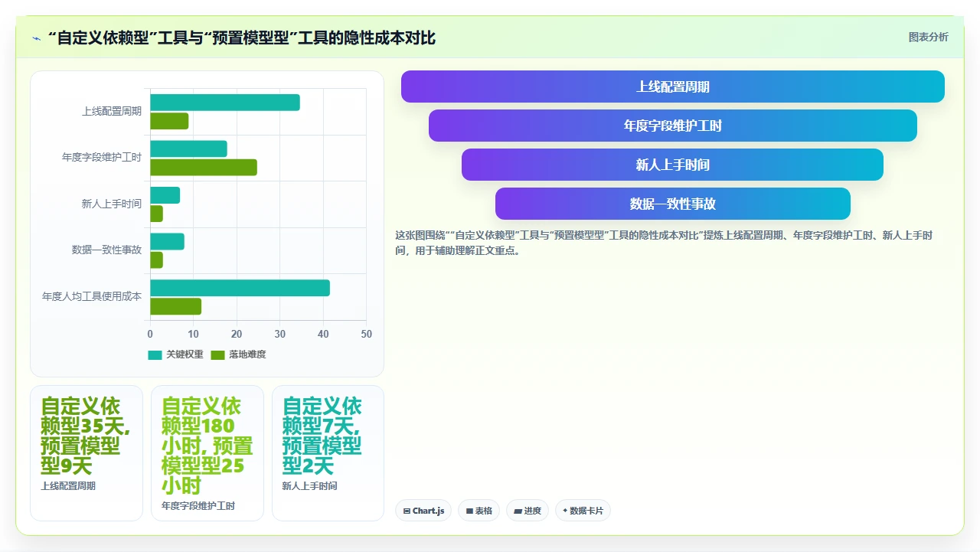Toggle the 落地难度 legend swatch
The image size is (980, 552).
pyautogui.click(x=218, y=354)
